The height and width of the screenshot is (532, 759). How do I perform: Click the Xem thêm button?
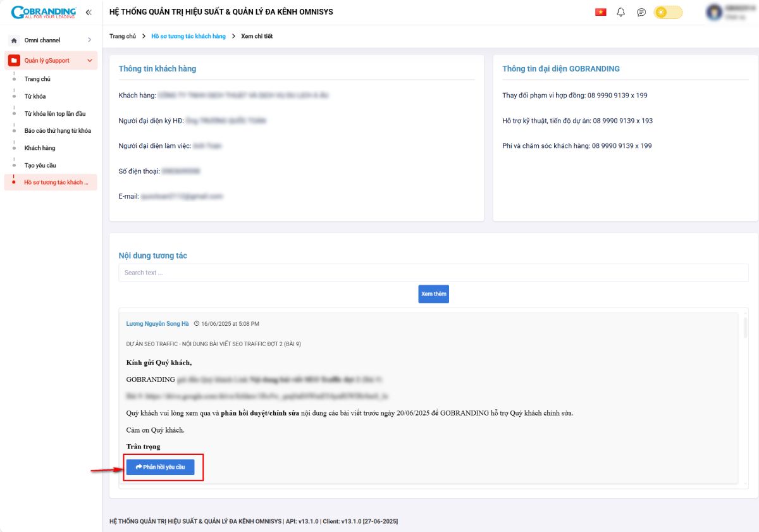click(433, 294)
